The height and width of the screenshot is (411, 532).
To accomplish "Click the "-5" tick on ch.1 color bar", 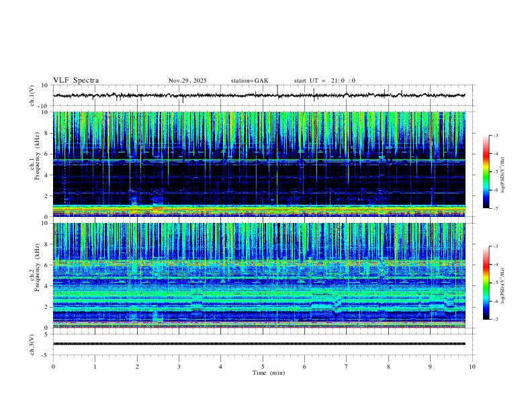I will click(495, 172).
